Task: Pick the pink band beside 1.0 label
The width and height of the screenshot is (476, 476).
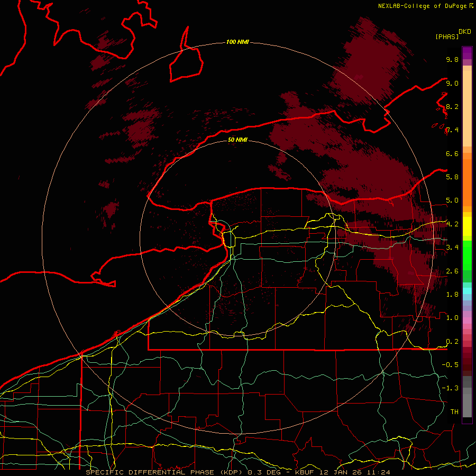Action: (x=467, y=320)
